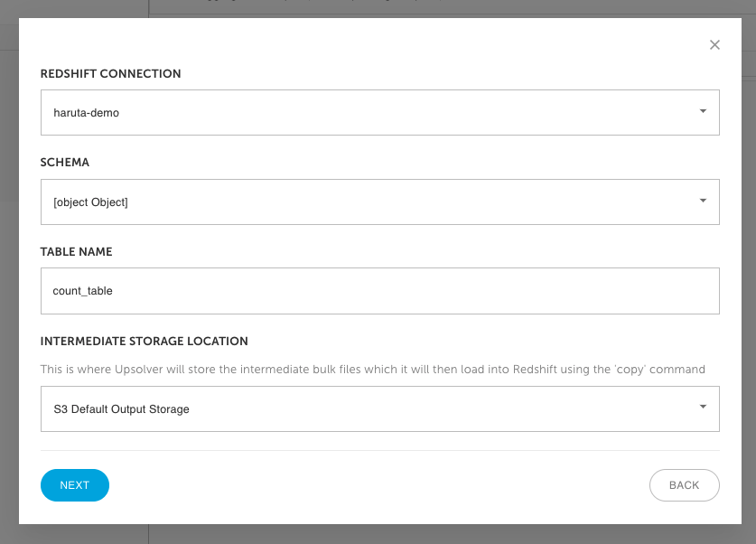Click the dimmed backdrop above the dialog
This screenshot has width=756, height=544.
pyautogui.click(x=378, y=9)
